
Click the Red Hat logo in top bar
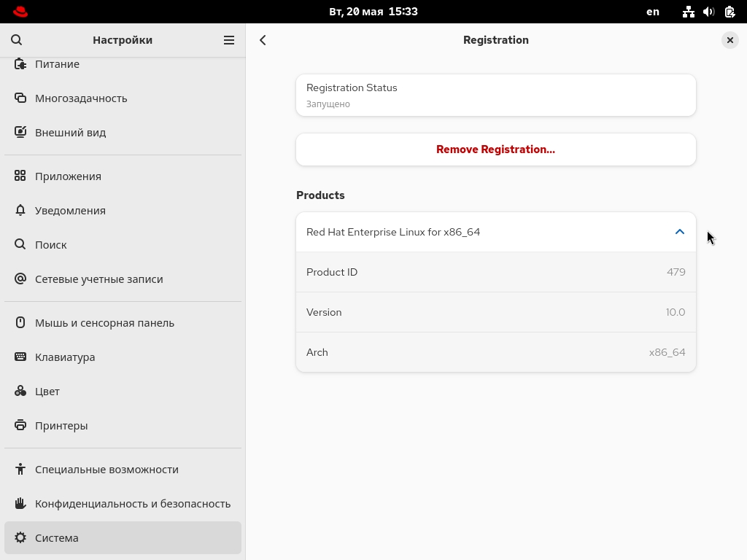[x=20, y=12]
